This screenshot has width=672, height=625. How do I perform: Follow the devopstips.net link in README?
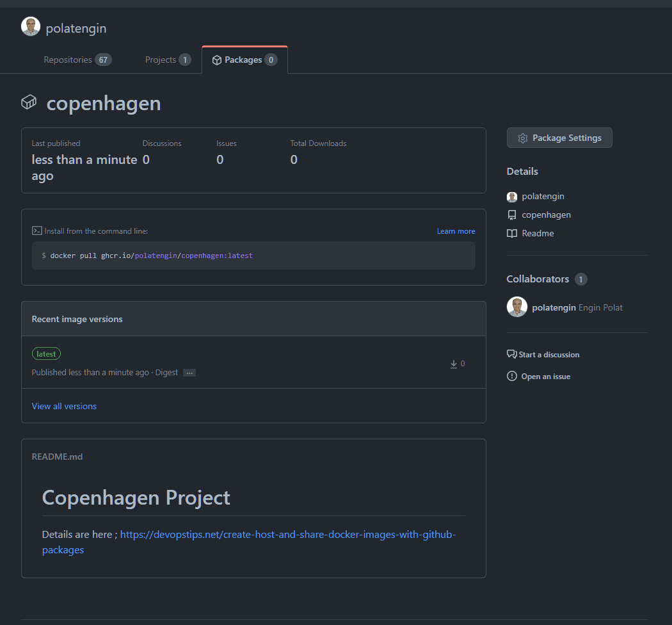coord(287,535)
